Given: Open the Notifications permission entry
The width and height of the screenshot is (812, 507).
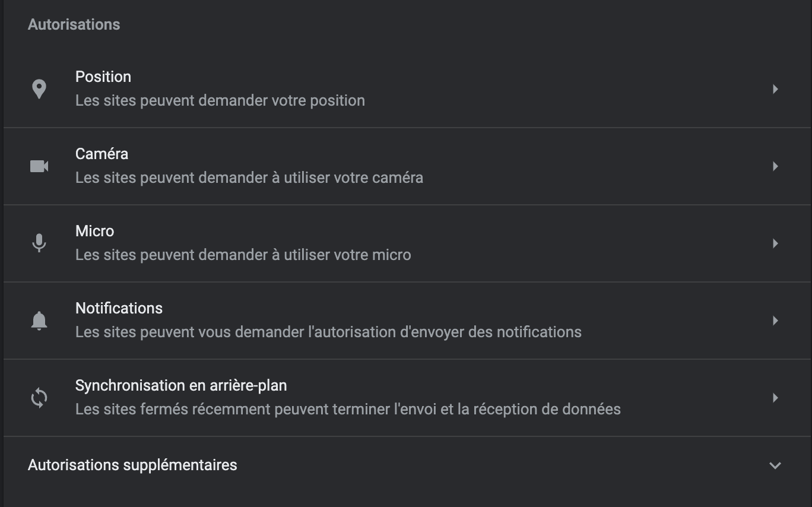Looking at the screenshot, I should point(407,321).
